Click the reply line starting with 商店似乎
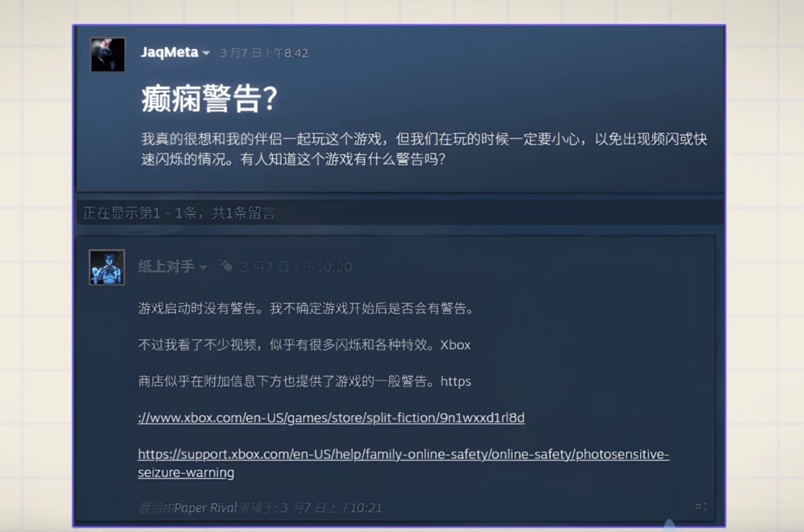 tap(304, 382)
